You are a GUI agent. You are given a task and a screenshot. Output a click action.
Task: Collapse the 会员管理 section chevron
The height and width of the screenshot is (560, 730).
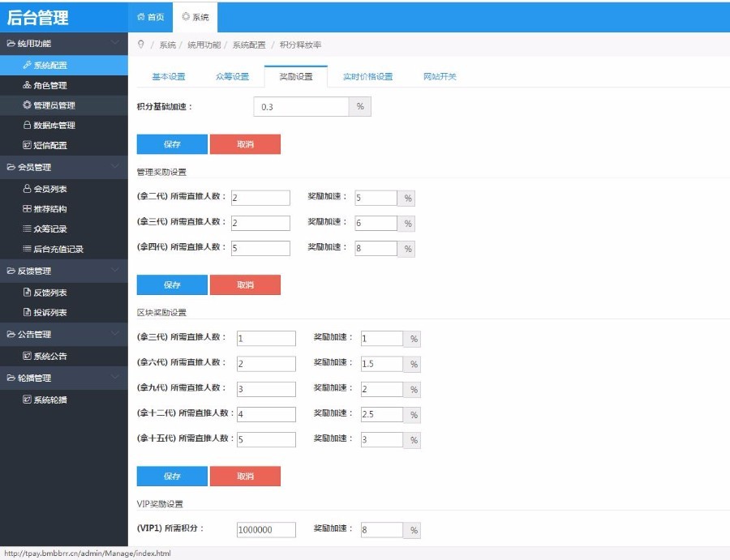[x=114, y=166]
